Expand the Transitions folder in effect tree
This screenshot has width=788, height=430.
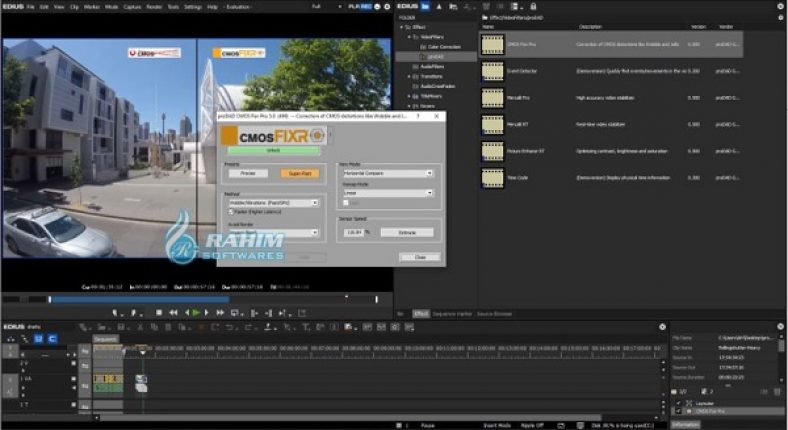[x=410, y=76]
